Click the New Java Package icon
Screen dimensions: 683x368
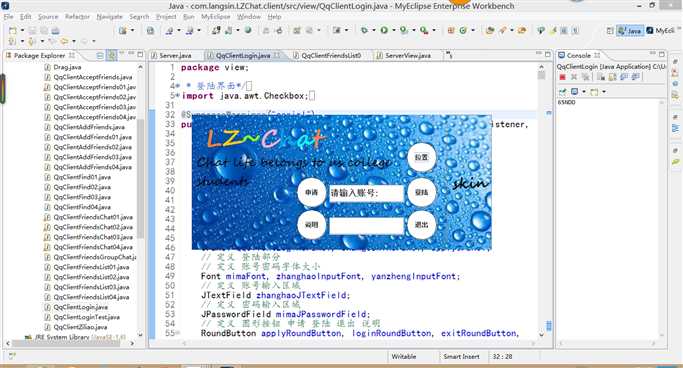pos(451,30)
